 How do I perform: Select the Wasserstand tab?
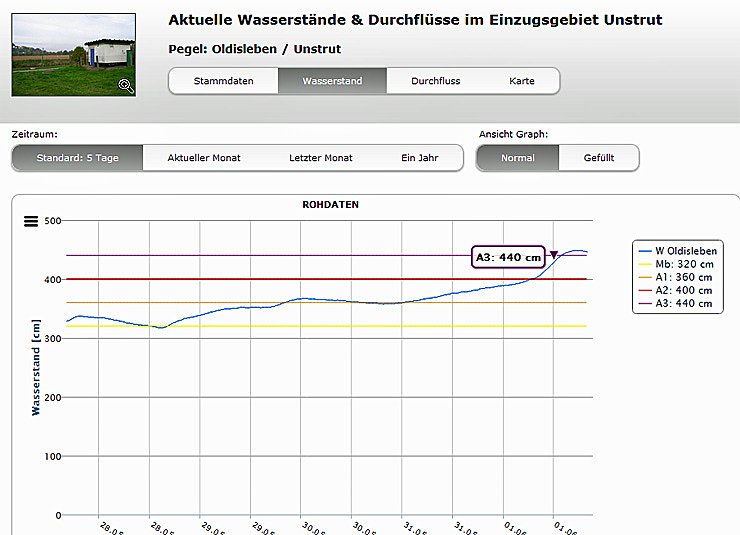331,81
